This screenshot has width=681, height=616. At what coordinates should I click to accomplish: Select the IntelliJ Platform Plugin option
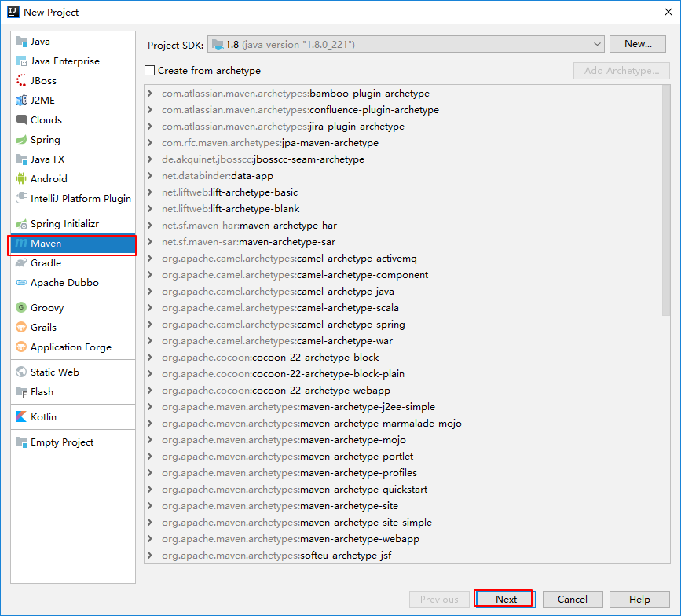tap(72, 198)
